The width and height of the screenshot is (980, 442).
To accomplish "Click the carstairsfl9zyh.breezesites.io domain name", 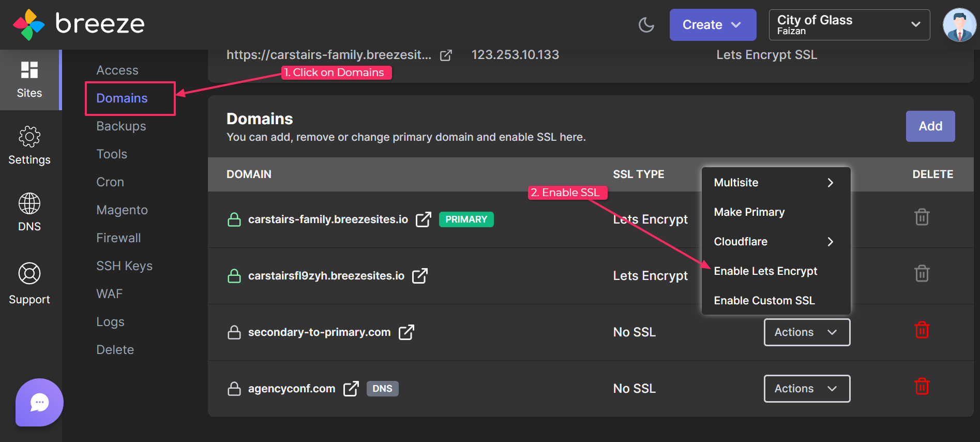I will (x=326, y=276).
